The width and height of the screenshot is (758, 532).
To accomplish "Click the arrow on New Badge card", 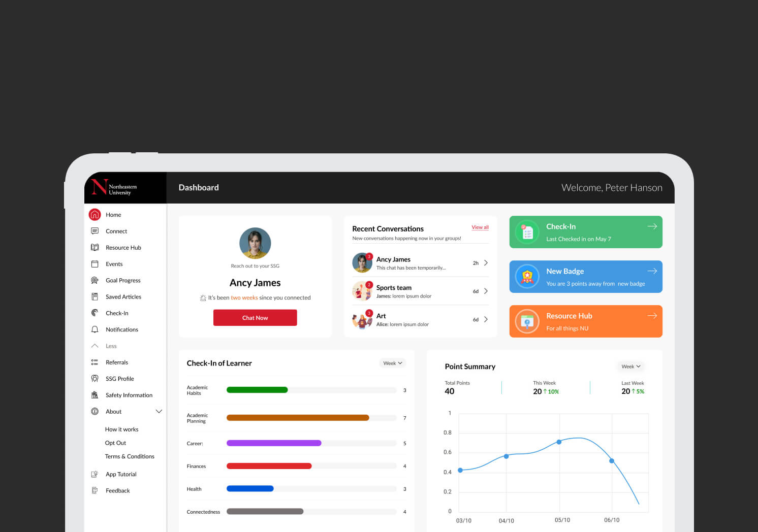I will [x=652, y=271].
